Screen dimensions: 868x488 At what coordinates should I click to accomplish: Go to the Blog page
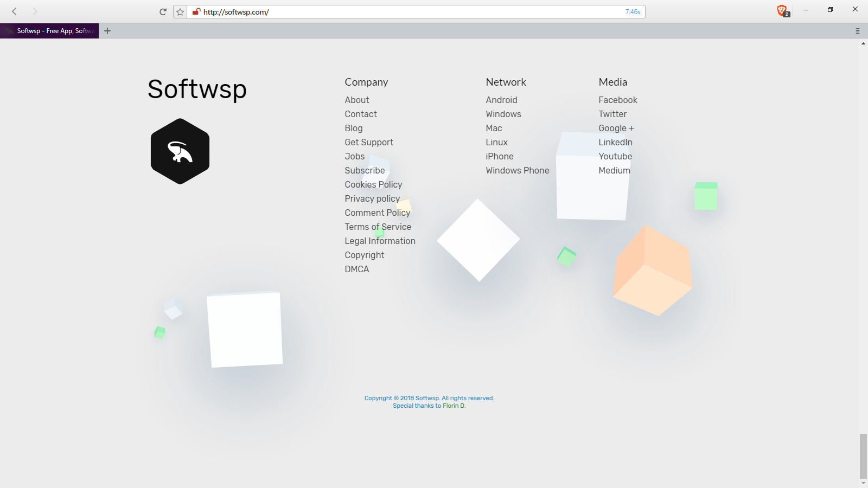(x=354, y=128)
